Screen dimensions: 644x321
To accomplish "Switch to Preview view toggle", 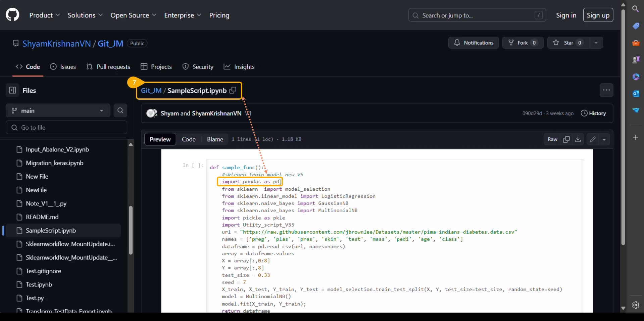I will [x=160, y=139].
